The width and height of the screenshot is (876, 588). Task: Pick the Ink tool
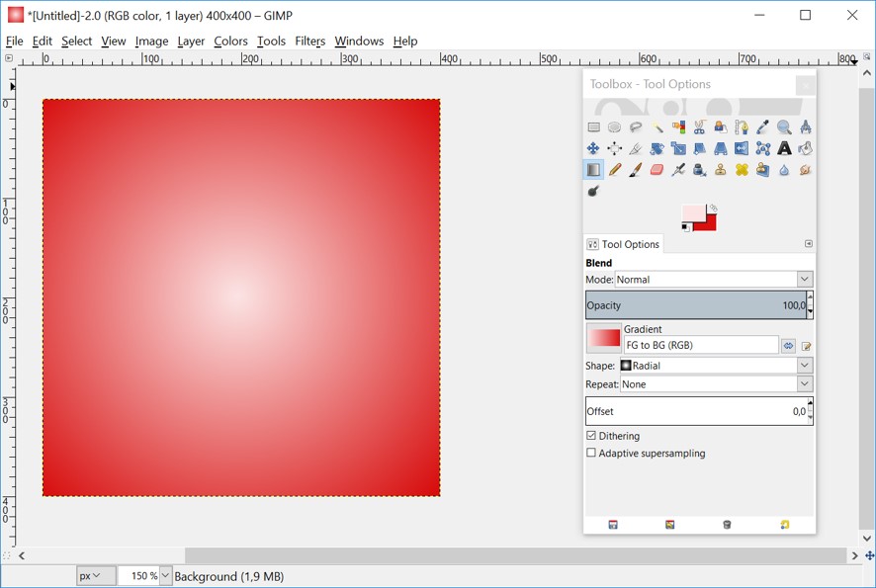coord(699,170)
